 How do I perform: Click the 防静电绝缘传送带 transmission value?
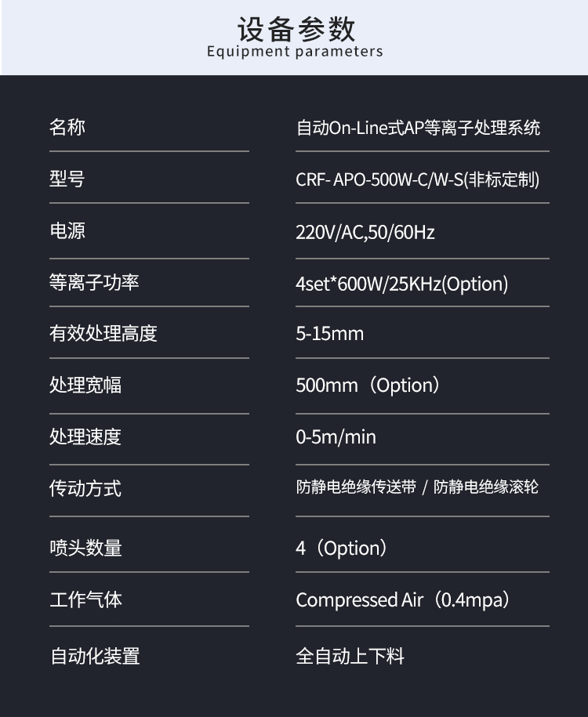pos(356,487)
